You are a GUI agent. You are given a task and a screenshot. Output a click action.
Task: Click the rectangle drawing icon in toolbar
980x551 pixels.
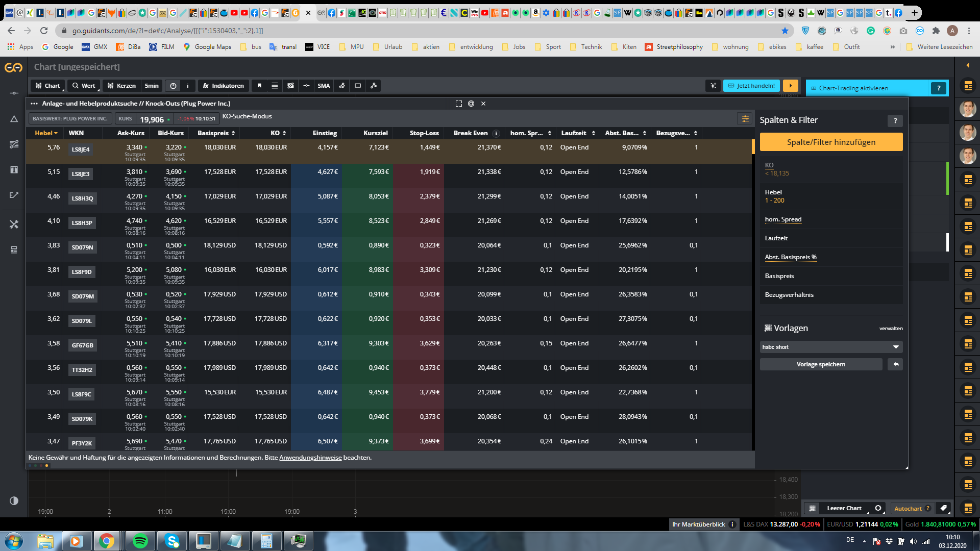pos(358,86)
